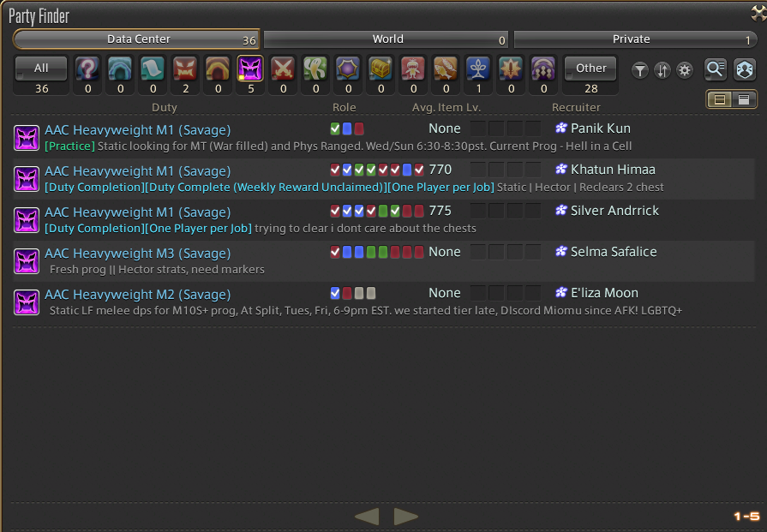Click recruiter name Khatun Himaa
Viewport: 767px width, 532px height.
click(613, 170)
